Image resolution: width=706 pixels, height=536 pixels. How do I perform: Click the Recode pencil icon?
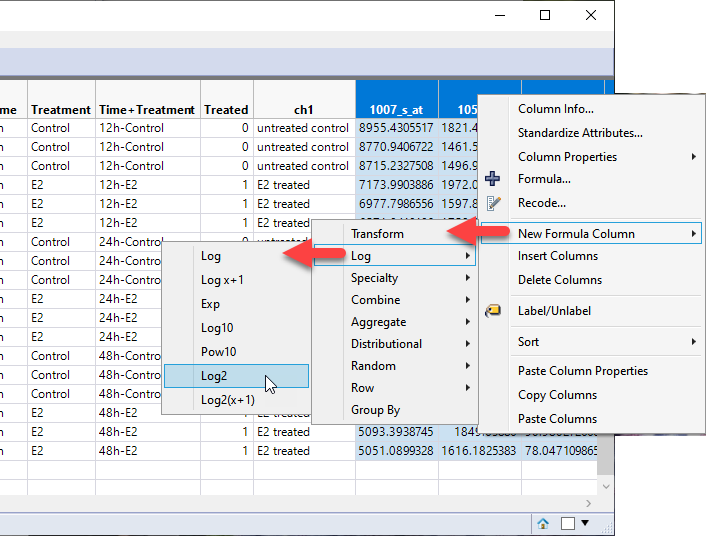[x=492, y=203]
